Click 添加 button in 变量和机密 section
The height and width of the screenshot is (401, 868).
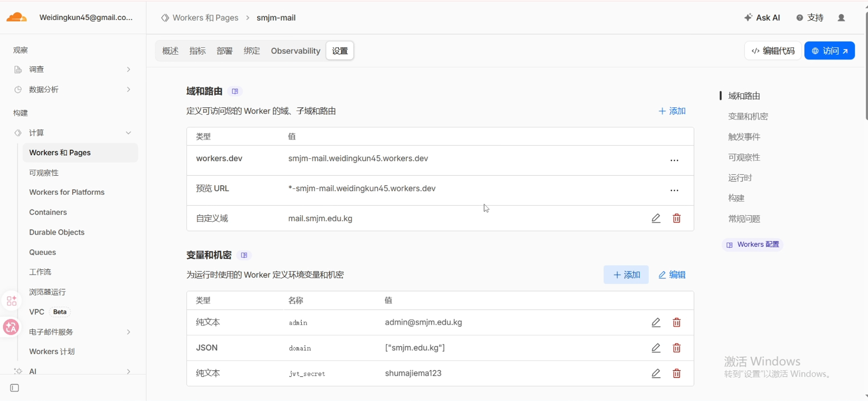point(626,275)
